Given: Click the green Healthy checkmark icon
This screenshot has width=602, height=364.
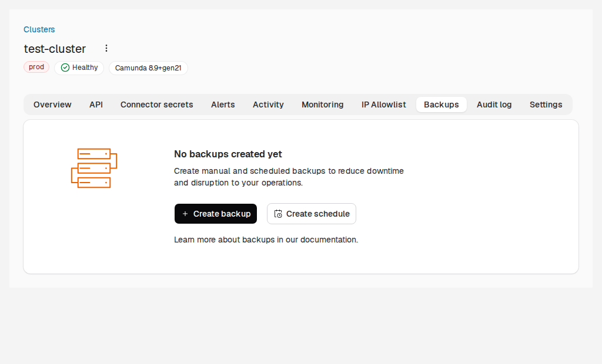Looking at the screenshot, I should click(65, 68).
